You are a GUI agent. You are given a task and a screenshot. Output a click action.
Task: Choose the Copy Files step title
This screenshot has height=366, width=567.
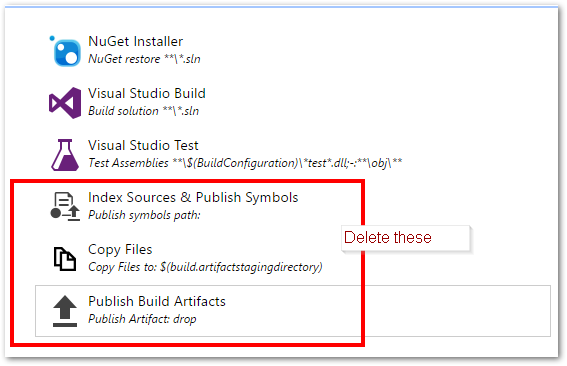[120, 250]
